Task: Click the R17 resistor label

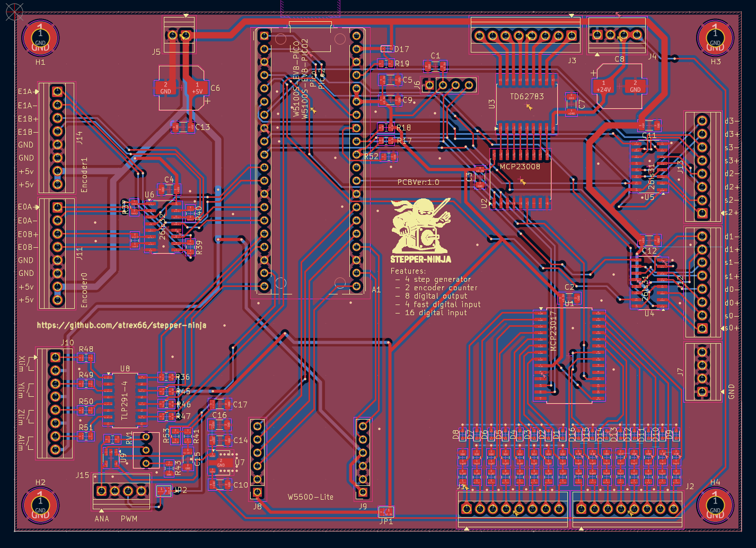Action: click(404, 141)
